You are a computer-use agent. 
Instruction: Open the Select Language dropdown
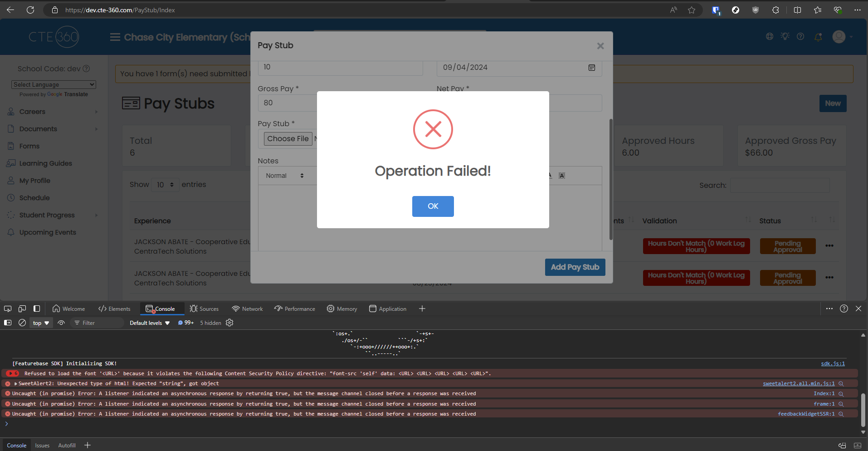pos(53,84)
